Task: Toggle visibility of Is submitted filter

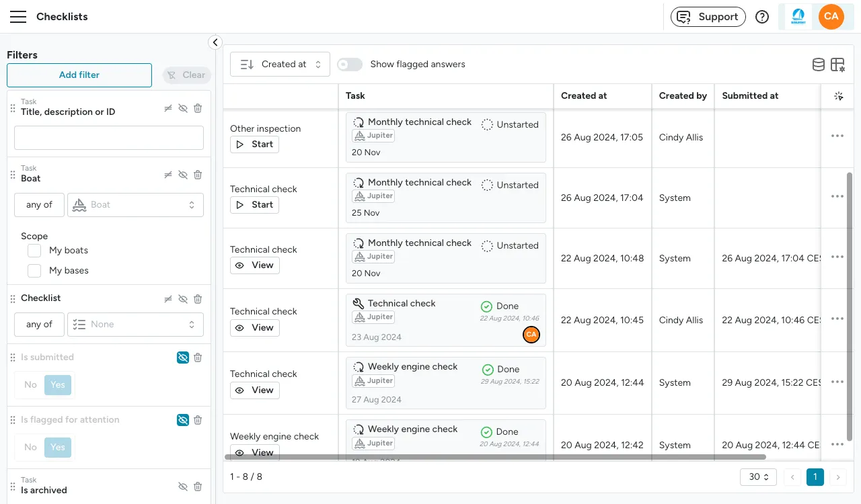Action: pos(182,358)
